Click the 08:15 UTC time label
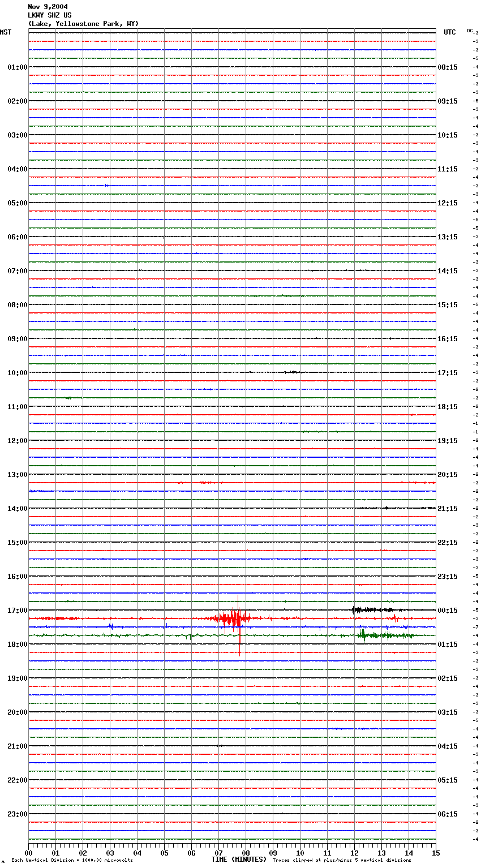Viewport: 481px width, 868px height. [448, 67]
